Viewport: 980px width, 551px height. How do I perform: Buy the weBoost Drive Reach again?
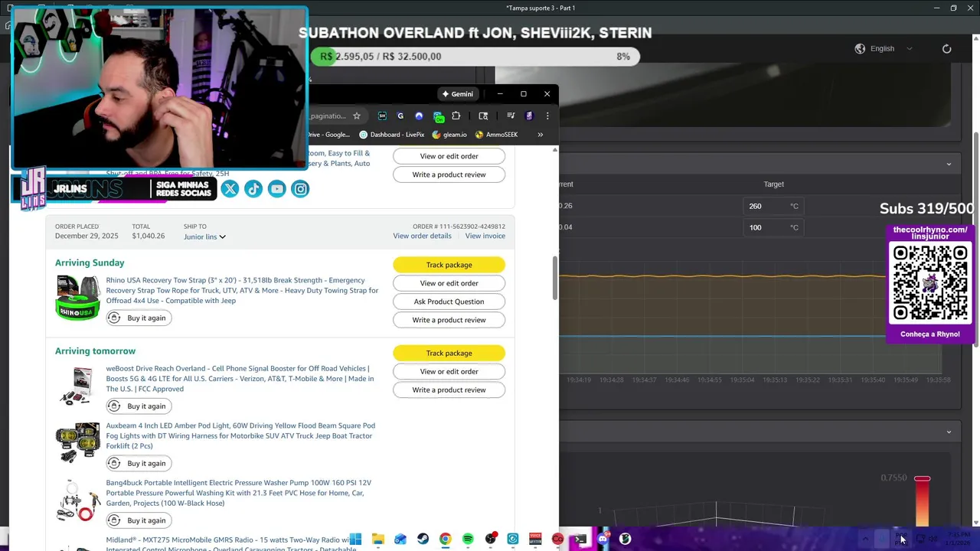click(x=137, y=406)
